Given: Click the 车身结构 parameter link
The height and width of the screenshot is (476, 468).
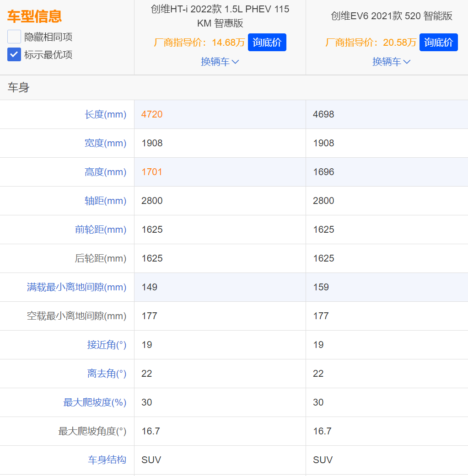Looking at the screenshot, I should [x=107, y=460].
